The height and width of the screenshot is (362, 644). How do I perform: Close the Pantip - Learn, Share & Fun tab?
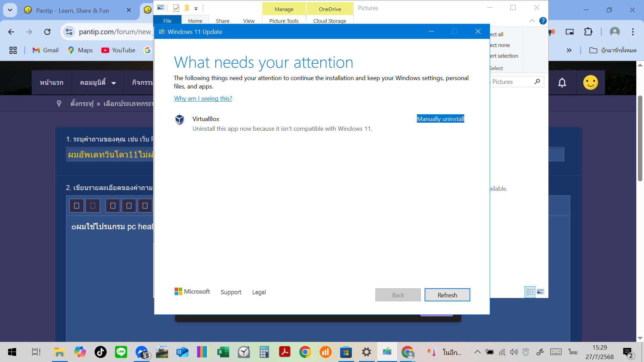pyautogui.click(x=129, y=10)
